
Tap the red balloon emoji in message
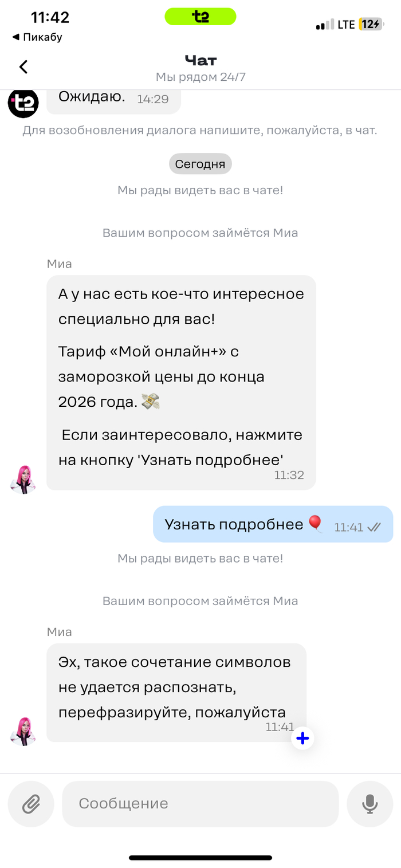click(x=315, y=524)
